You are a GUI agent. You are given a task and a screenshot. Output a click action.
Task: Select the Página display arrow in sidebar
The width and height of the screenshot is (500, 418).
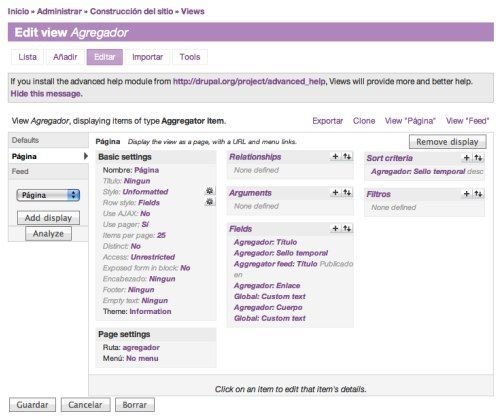(86, 156)
